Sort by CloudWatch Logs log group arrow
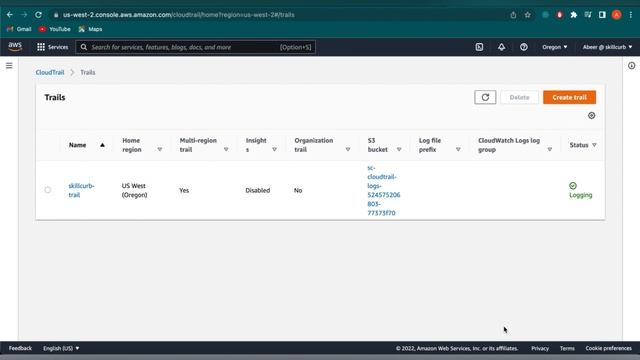Image resolution: width=640 pixels, height=360 pixels. click(x=549, y=149)
